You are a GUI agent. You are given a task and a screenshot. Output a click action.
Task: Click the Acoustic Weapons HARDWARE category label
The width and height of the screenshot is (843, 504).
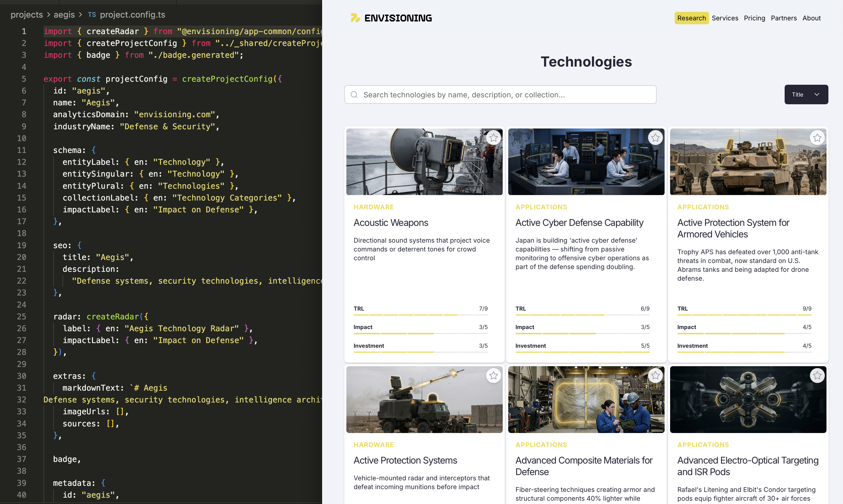pyautogui.click(x=373, y=207)
